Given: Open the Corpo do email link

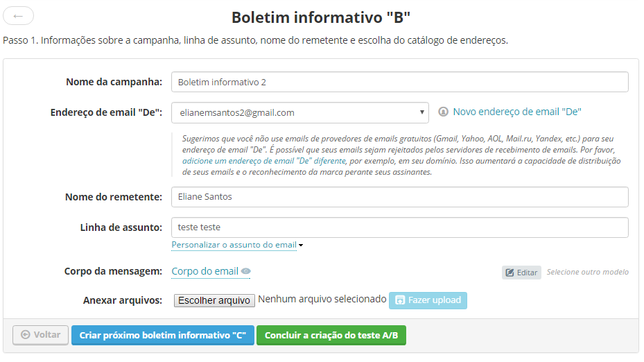Looking at the screenshot, I should tap(205, 272).
